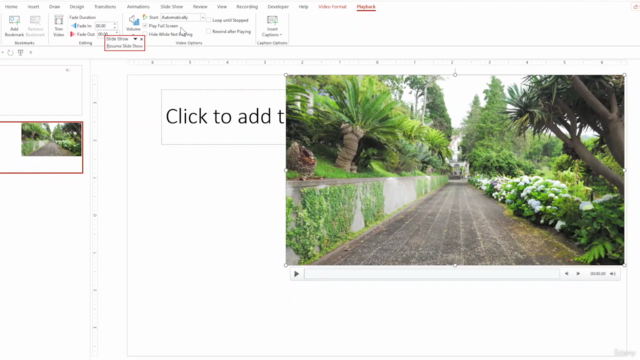
Task: Enable Hide While Not Playing
Action: coord(145,34)
